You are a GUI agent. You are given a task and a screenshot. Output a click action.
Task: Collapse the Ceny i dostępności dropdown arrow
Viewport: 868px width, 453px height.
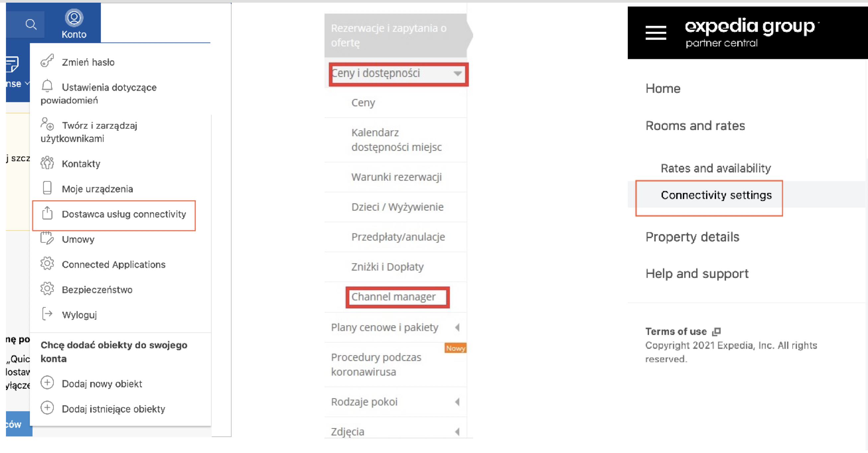tap(457, 73)
